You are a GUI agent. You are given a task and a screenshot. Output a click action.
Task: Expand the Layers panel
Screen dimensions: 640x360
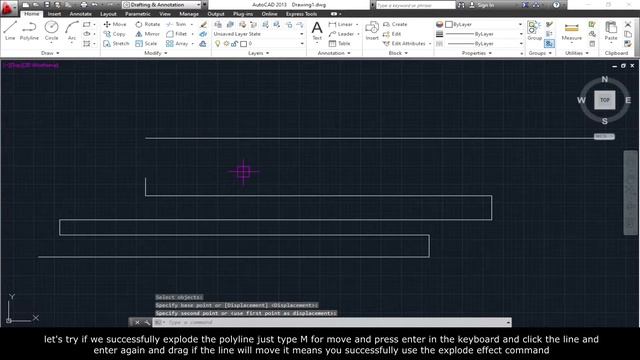(258, 53)
